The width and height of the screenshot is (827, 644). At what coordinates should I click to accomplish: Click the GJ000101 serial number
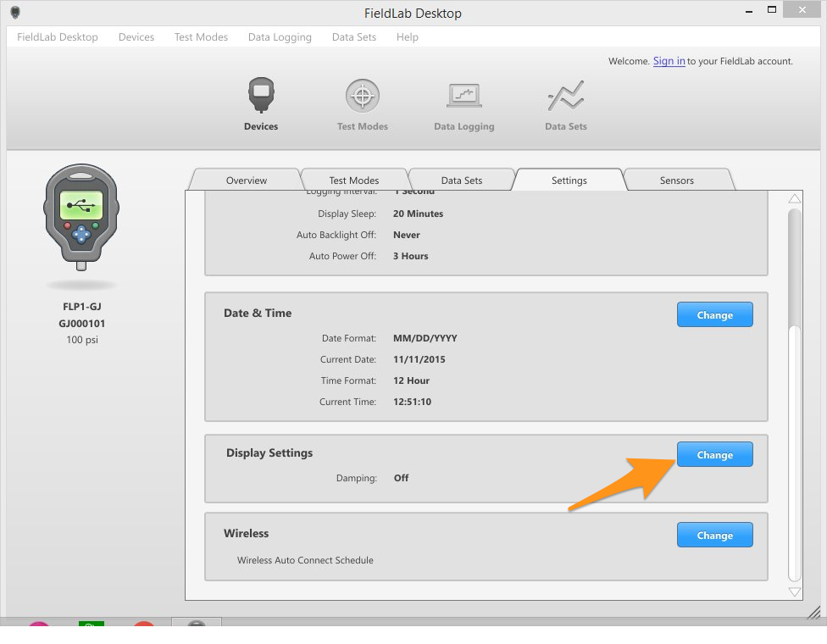(x=81, y=324)
